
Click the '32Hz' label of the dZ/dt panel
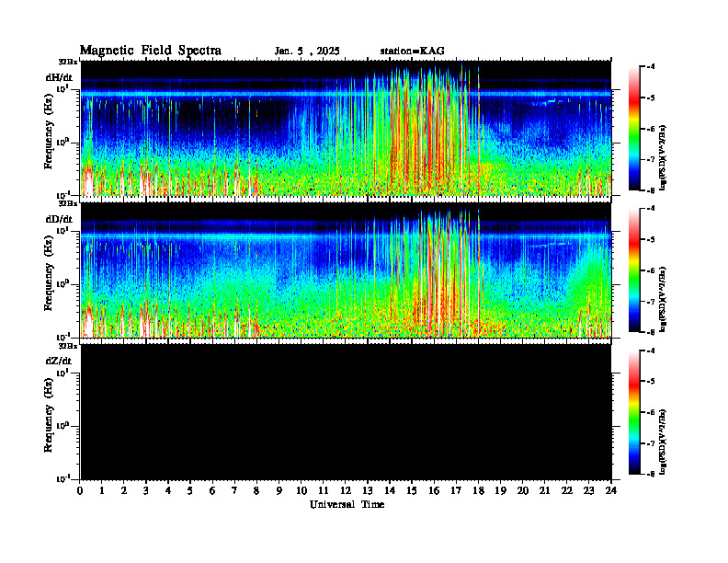[x=68, y=346]
